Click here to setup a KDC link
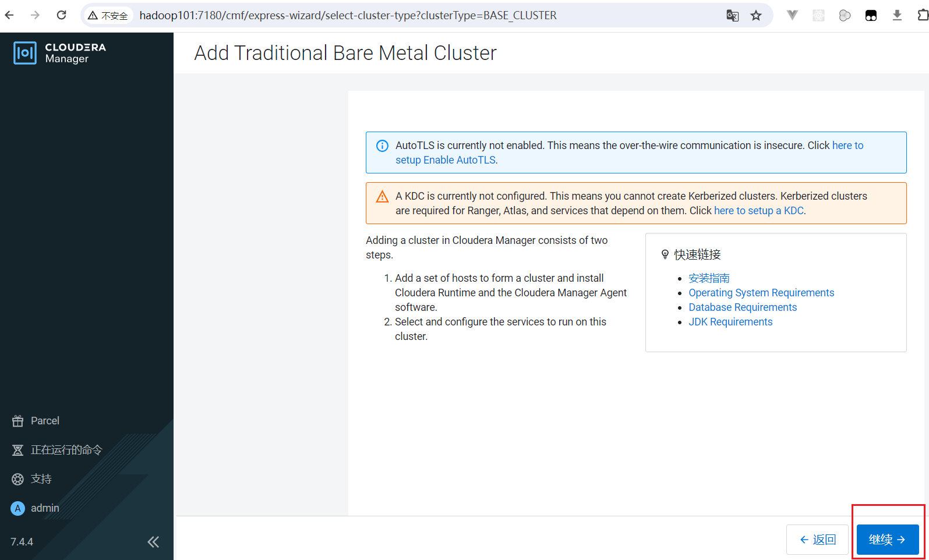929x560 pixels. tap(758, 211)
